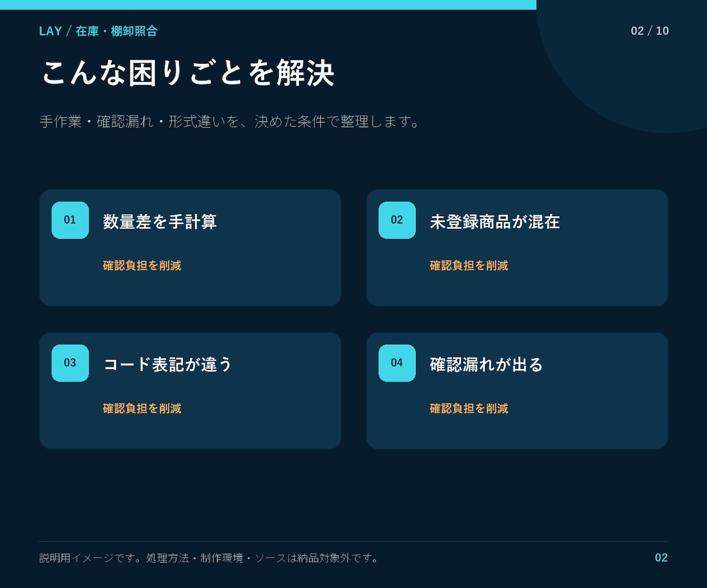Select the card title 確認漏れが出る
The height and width of the screenshot is (588, 707).
(x=486, y=364)
